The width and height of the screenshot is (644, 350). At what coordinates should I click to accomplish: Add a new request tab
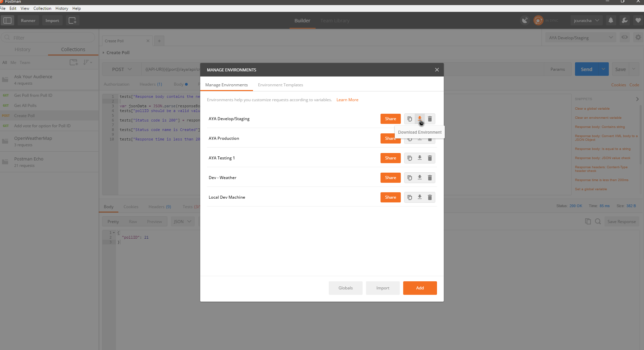tap(159, 41)
